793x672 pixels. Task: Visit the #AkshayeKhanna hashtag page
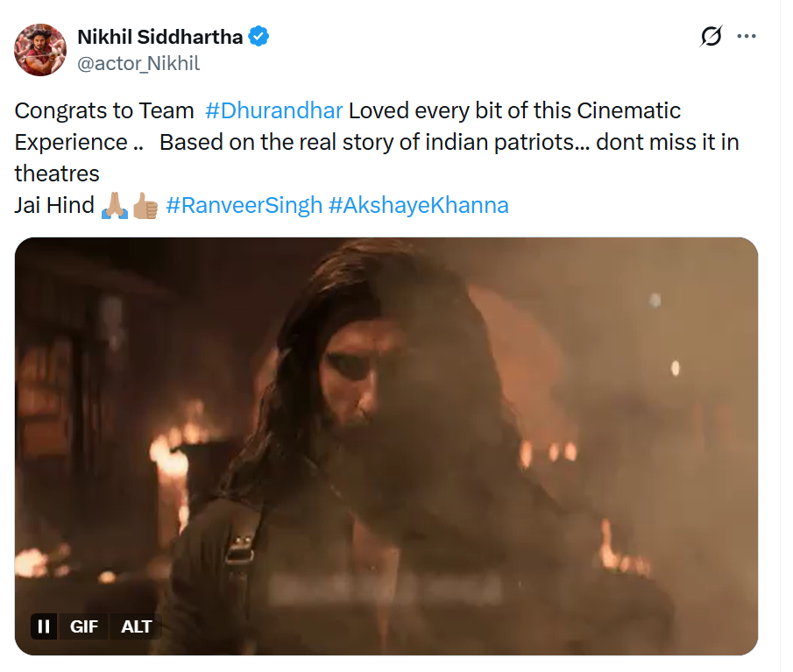pos(418,205)
